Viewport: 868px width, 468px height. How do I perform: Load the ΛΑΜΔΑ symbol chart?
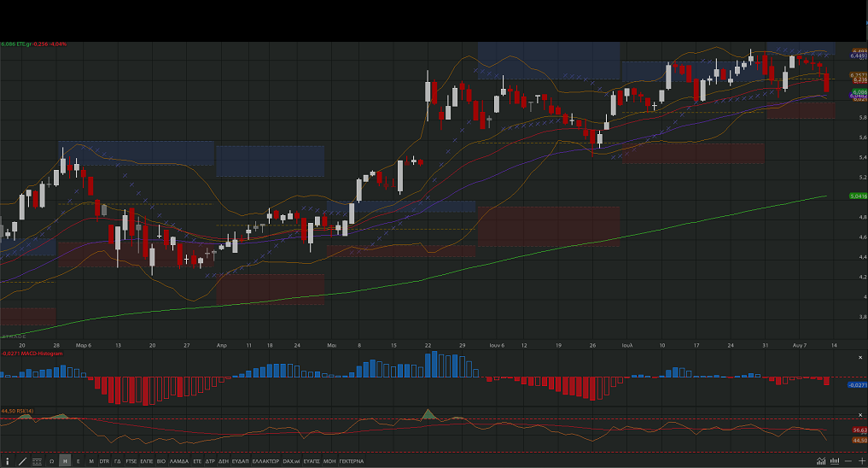(178, 461)
